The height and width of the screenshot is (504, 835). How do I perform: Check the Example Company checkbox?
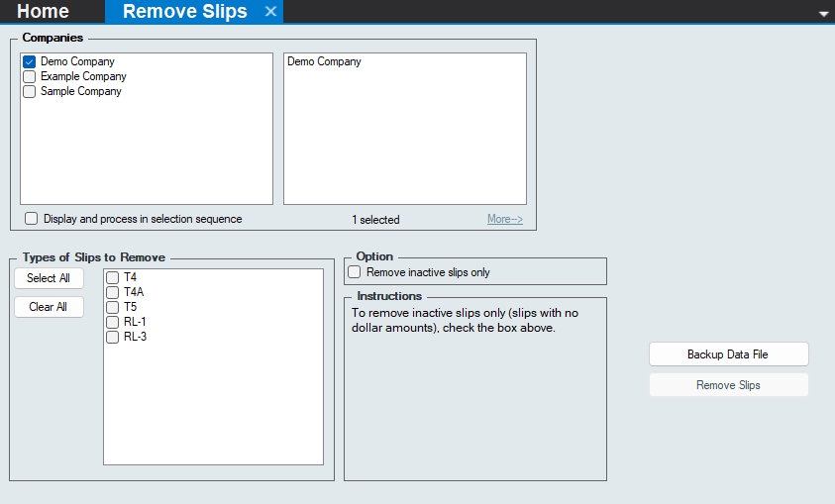click(30, 76)
